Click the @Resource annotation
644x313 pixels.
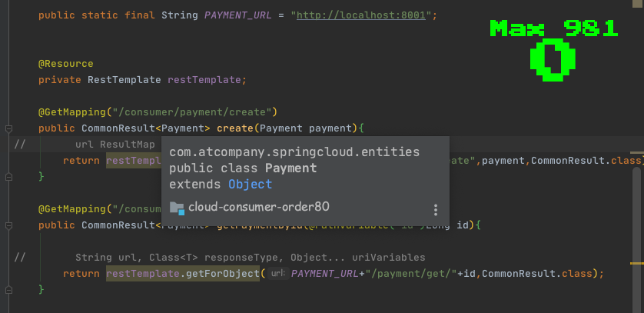pos(66,64)
